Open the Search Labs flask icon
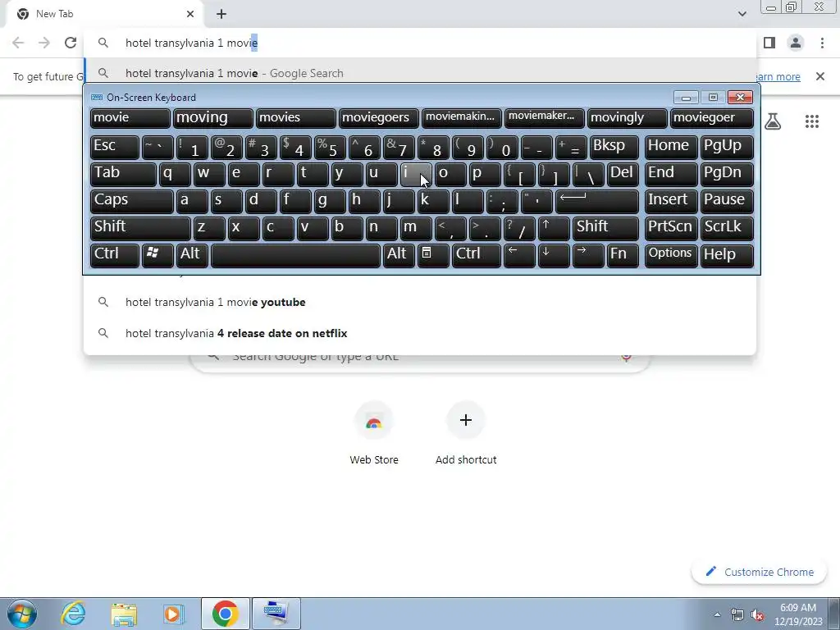Screen dimensions: 840x630 coord(772,121)
